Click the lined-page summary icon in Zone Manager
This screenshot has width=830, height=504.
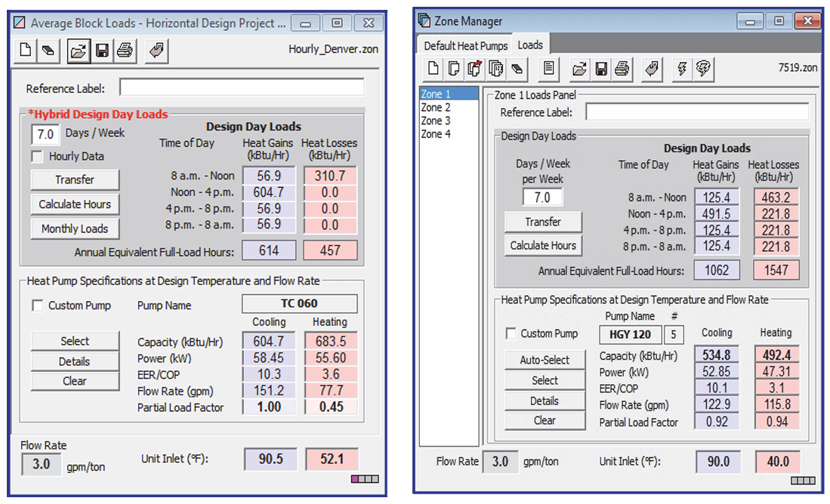[x=549, y=69]
